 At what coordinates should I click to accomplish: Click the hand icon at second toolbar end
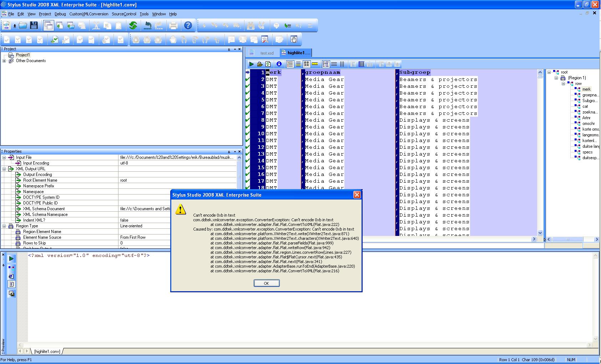coord(294,39)
